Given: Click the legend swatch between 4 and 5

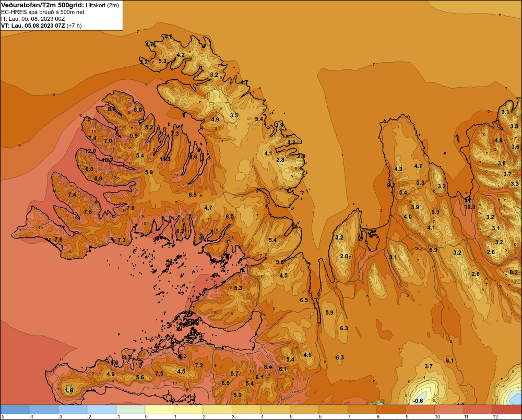Looking at the screenshot, I should (x=275, y=410).
